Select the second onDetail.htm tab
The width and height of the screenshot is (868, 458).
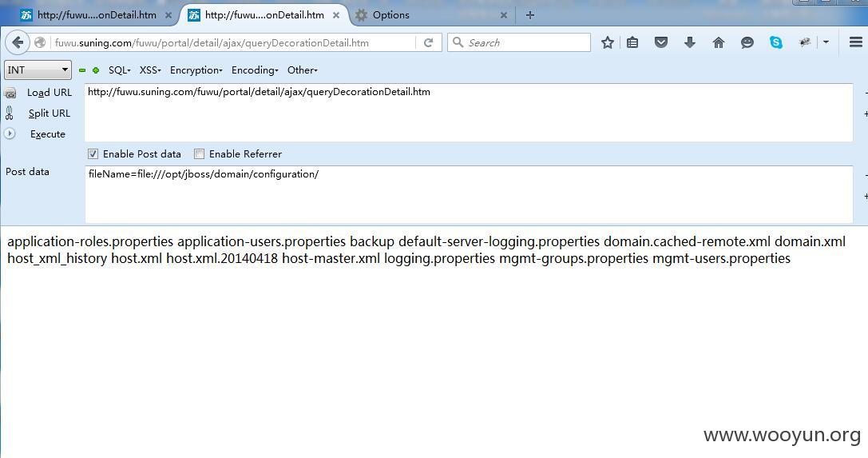pos(263,15)
